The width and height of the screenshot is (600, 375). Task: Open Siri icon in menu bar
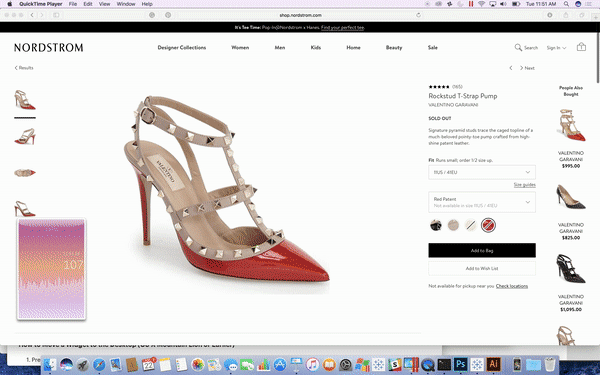[x=578, y=4]
